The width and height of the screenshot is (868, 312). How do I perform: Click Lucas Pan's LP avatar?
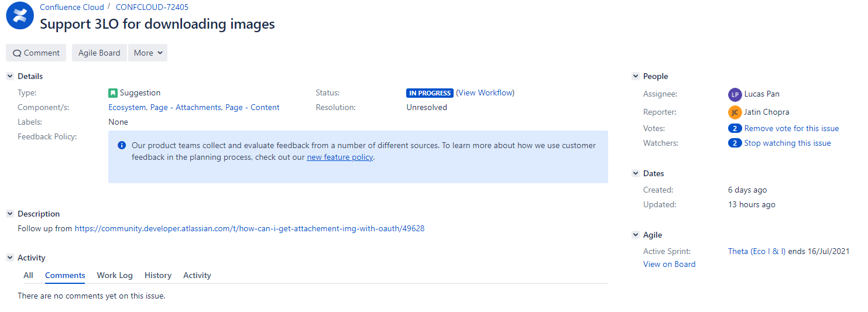[735, 94]
